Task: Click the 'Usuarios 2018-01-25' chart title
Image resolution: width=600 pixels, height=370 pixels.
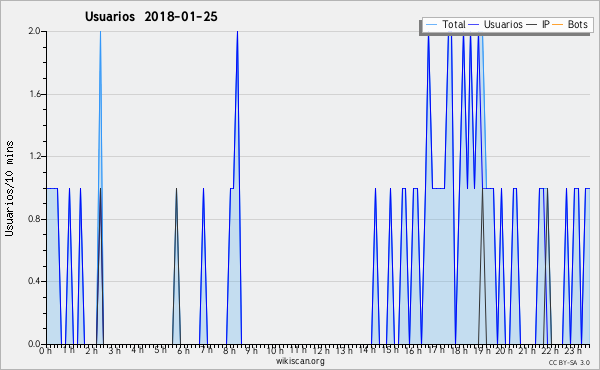Action: (151, 17)
